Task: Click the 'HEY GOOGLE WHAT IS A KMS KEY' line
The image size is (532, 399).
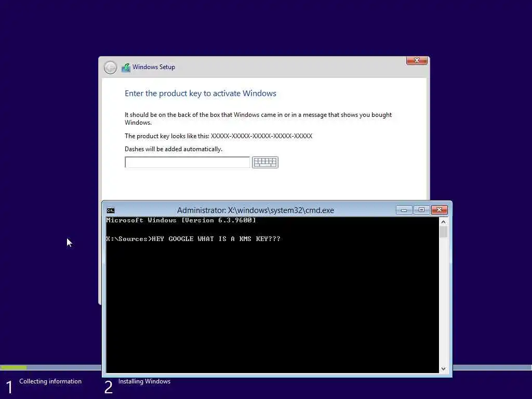Action: pos(193,239)
